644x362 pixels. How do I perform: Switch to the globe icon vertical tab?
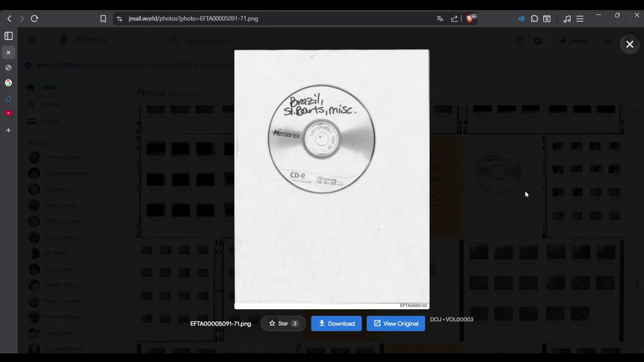pyautogui.click(x=9, y=67)
